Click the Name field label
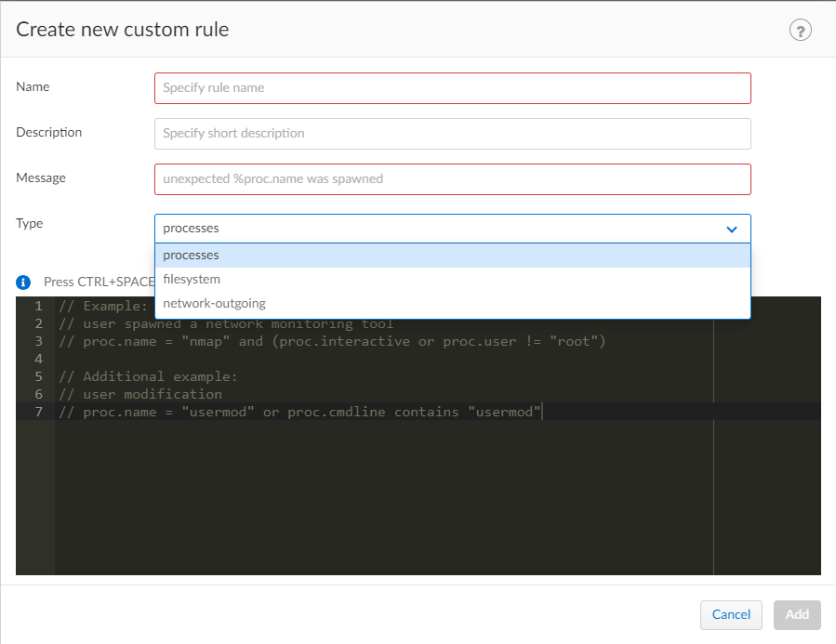The width and height of the screenshot is (836, 644). (33, 86)
